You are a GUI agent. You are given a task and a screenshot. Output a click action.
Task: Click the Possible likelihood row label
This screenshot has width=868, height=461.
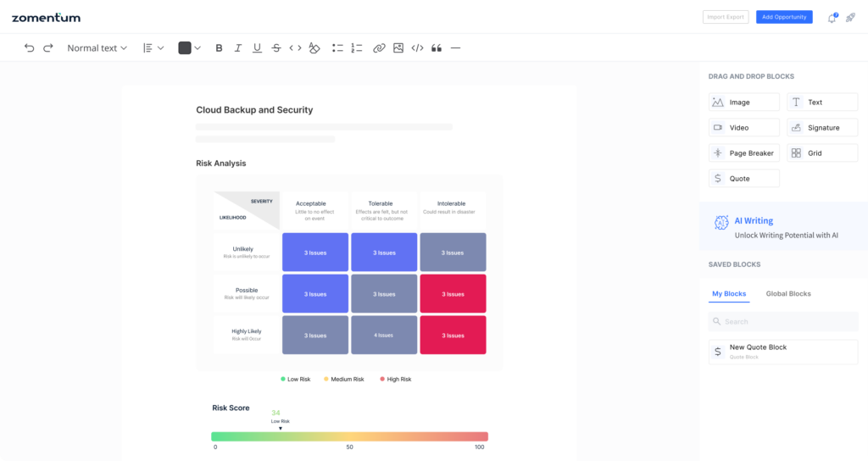pos(247,294)
